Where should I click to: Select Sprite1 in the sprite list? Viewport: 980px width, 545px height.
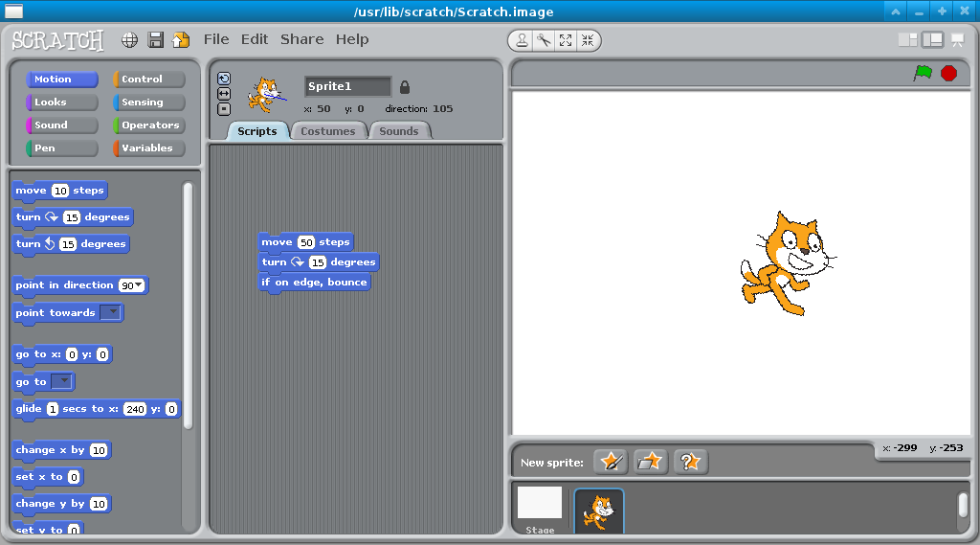[599, 511]
